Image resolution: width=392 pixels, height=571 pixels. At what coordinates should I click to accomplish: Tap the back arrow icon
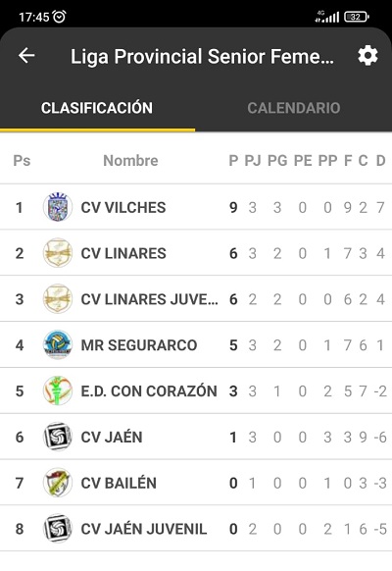26,56
